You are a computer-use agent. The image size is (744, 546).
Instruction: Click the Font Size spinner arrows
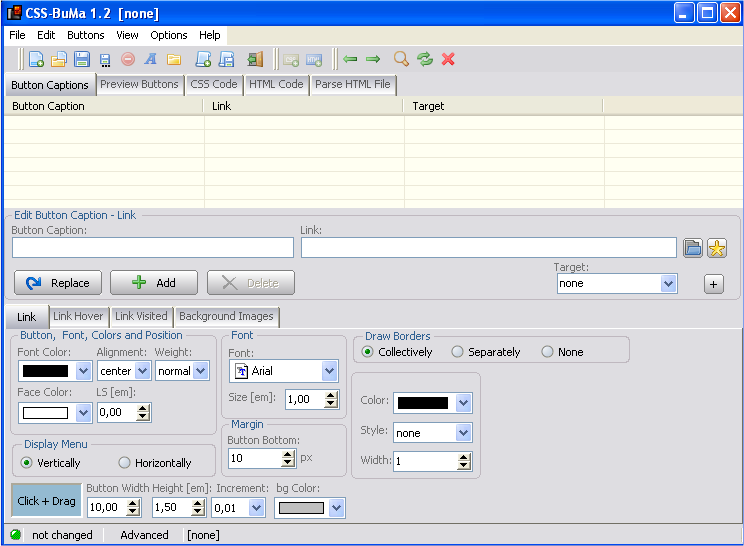pos(331,399)
